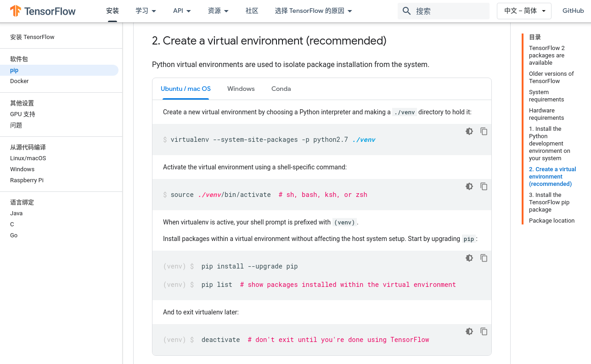Toggle theme on the deactivate code block

(x=469, y=331)
